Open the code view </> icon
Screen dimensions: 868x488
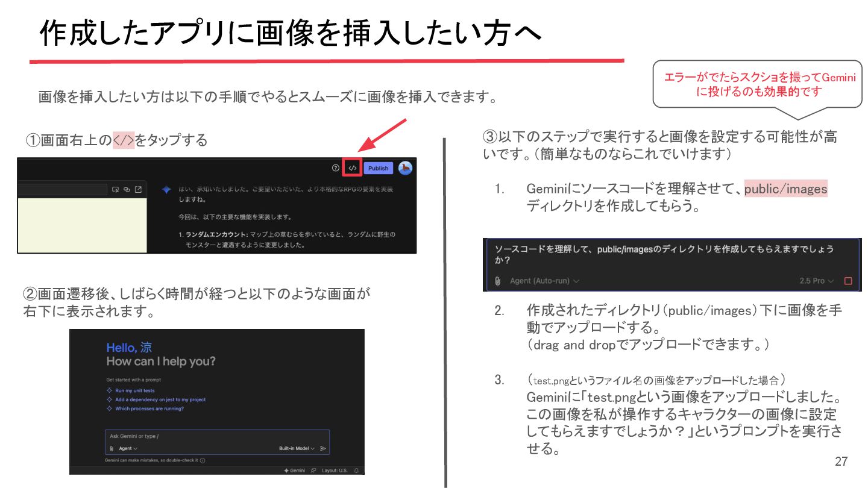coord(353,168)
